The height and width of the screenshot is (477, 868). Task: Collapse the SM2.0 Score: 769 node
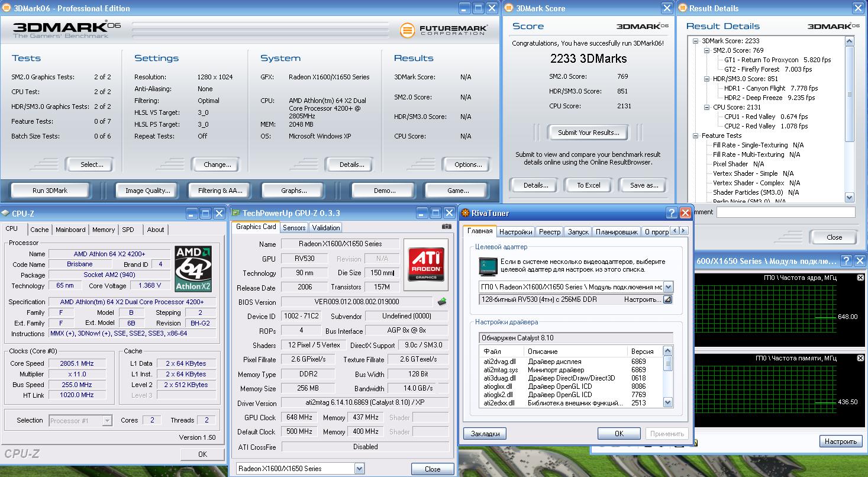(707, 50)
